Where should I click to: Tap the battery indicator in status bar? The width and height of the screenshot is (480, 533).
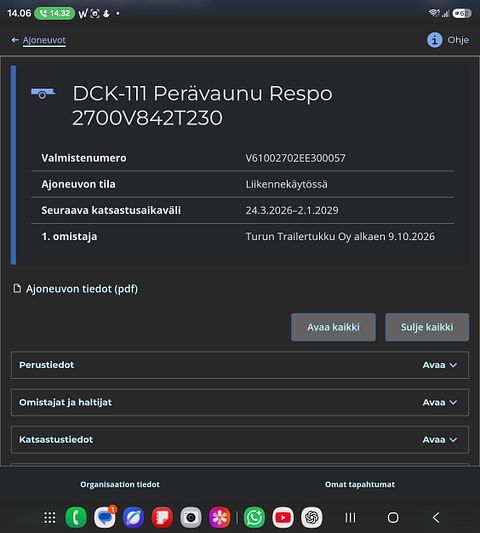point(462,13)
